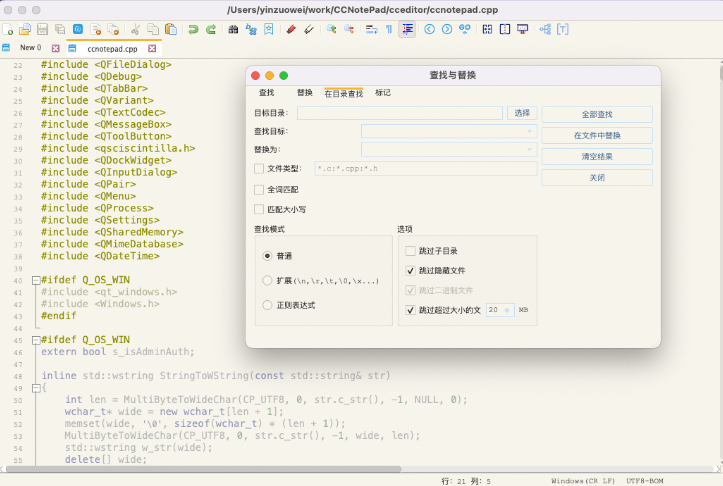The height and width of the screenshot is (486, 723).
Task: Zoom out with the magnifier minus icon
Action: 349,30
